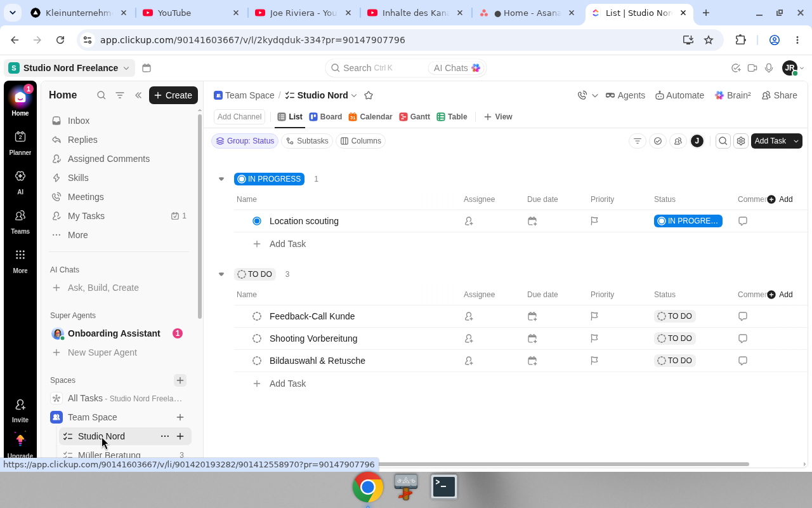Open comments for Bildauswahl & Retusche

pos(743,361)
